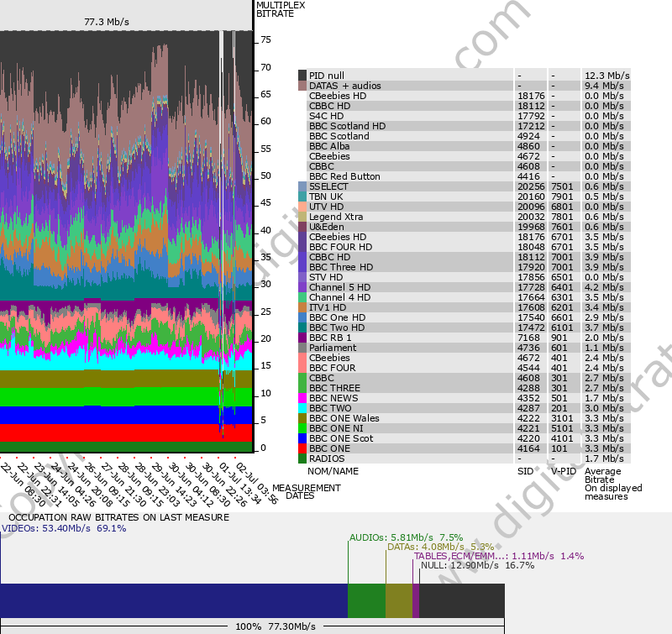
Task: Click the NOM/NAME column header
Action: pos(333,471)
